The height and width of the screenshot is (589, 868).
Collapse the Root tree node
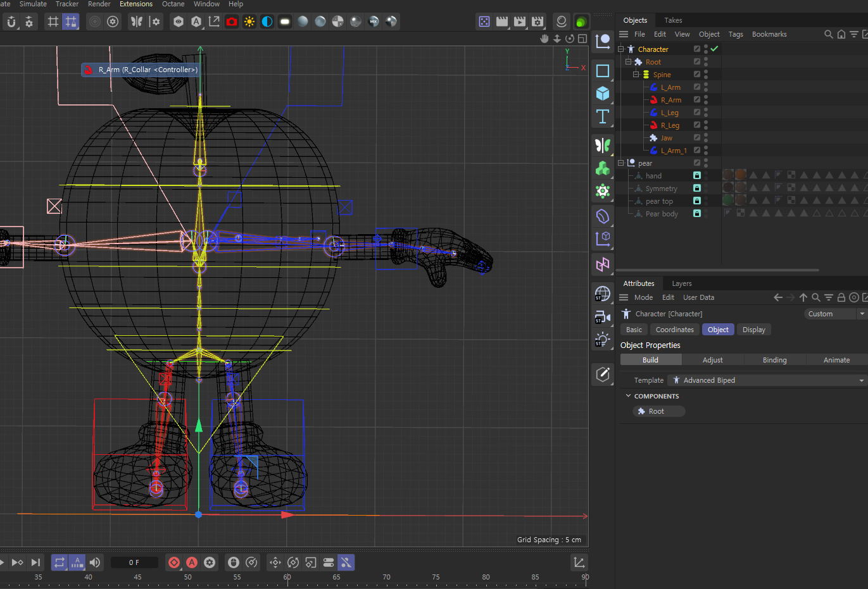pos(629,61)
